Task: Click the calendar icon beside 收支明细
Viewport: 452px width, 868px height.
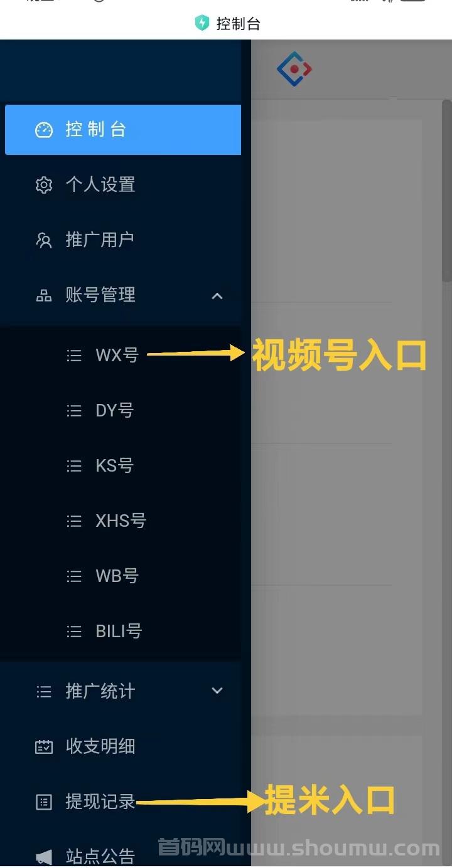Action: click(x=44, y=746)
